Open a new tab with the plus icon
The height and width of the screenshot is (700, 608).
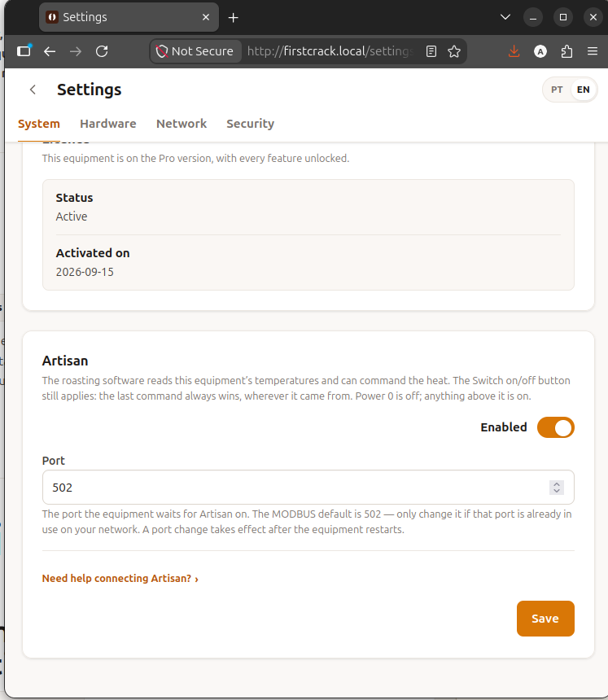[x=233, y=17]
